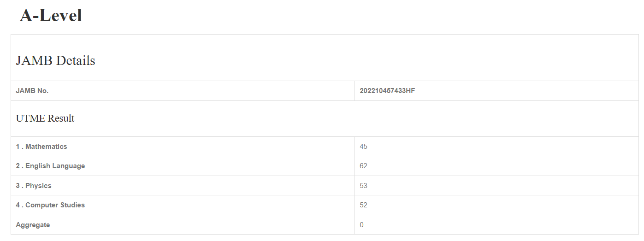The width and height of the screenshot is (644, 241).
Task: Click the A-Level page heading
Action: [51, 16]
